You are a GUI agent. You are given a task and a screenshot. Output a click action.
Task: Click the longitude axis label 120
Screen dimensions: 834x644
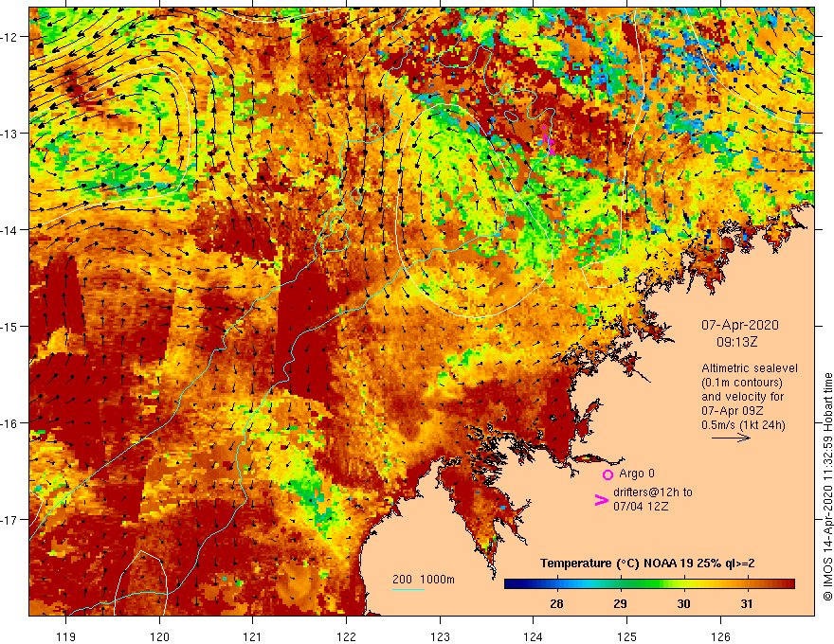tap(159, 636)
